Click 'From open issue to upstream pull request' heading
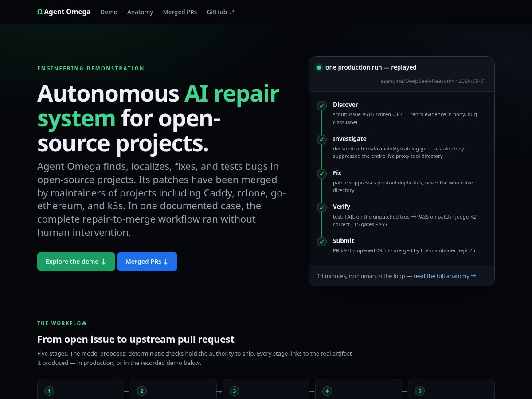532x399 pixels. pyautogui.click(x=136, y=340)
